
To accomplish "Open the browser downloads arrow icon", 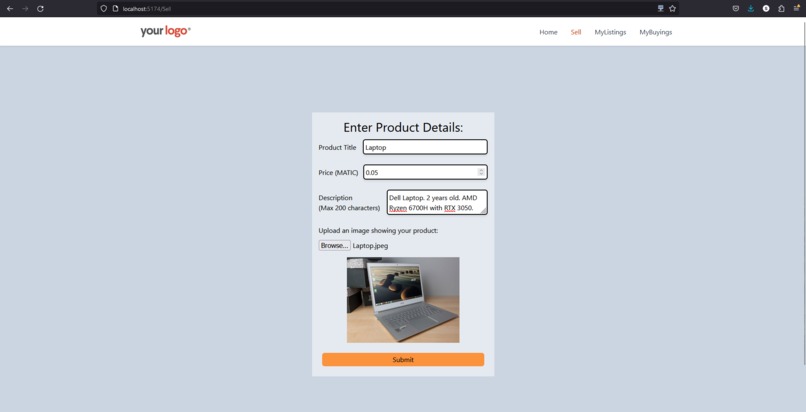I will (751, 9).
